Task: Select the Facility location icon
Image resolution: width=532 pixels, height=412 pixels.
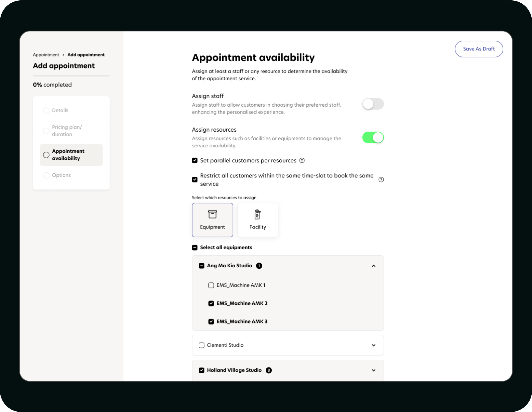Action: pos(257,214)
